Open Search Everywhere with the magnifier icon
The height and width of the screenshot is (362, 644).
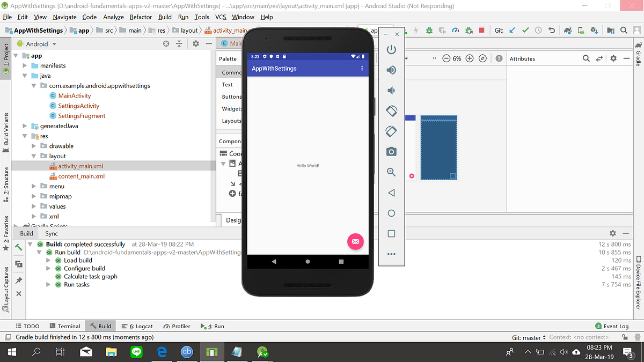pos(623,31)
